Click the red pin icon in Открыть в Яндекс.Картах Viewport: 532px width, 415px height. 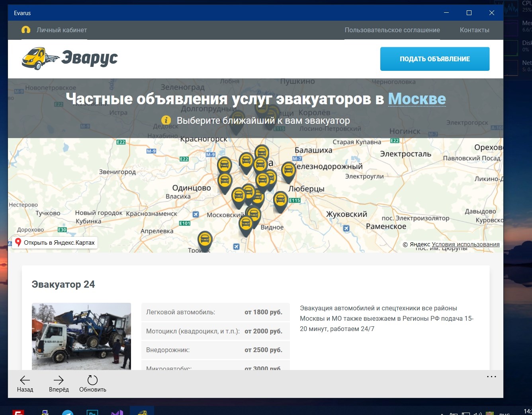pyautogui.click(x=18, y=242)
